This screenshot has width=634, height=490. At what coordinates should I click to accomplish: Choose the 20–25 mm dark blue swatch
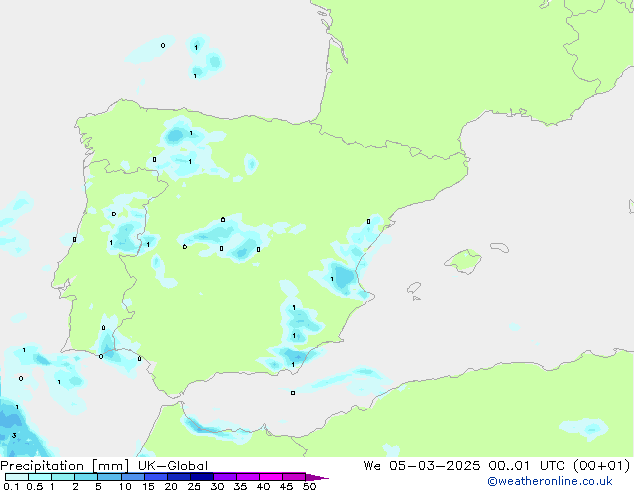(178, 477)
